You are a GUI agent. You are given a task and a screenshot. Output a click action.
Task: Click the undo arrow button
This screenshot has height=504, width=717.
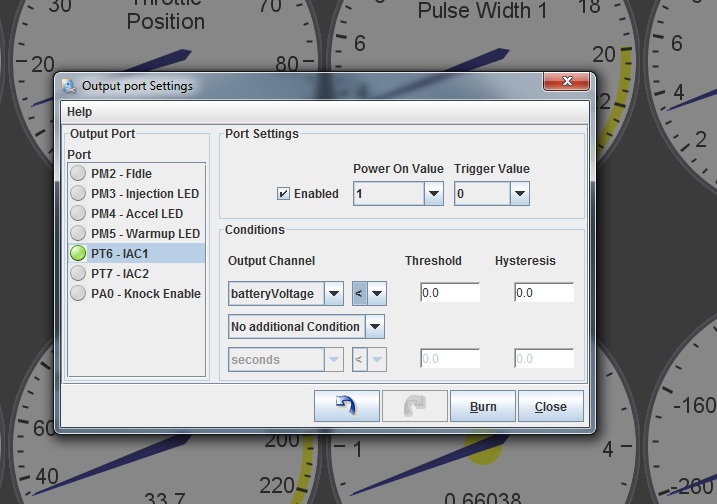[x=346, y=406]
